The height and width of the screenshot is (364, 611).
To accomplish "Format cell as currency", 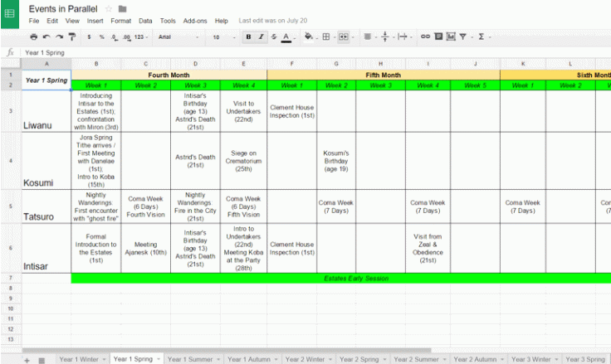I will pyautogui.click(x=89, y=37).
